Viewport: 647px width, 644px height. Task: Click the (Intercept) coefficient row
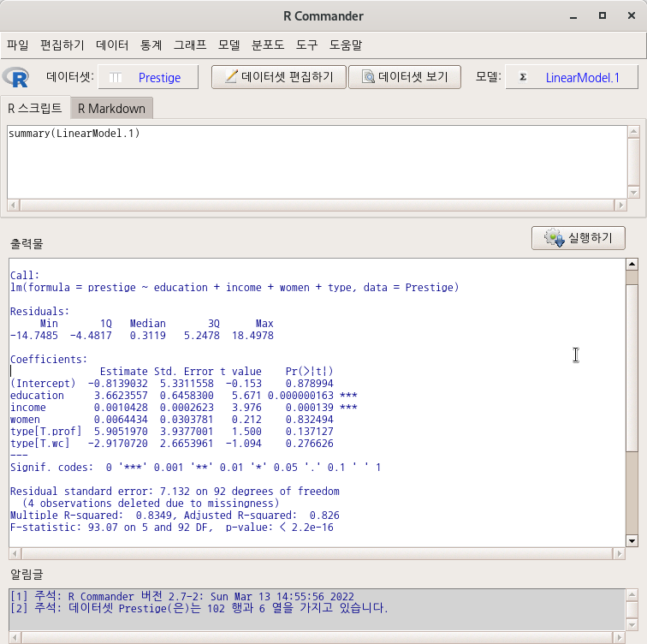click(x=172, y=384)
